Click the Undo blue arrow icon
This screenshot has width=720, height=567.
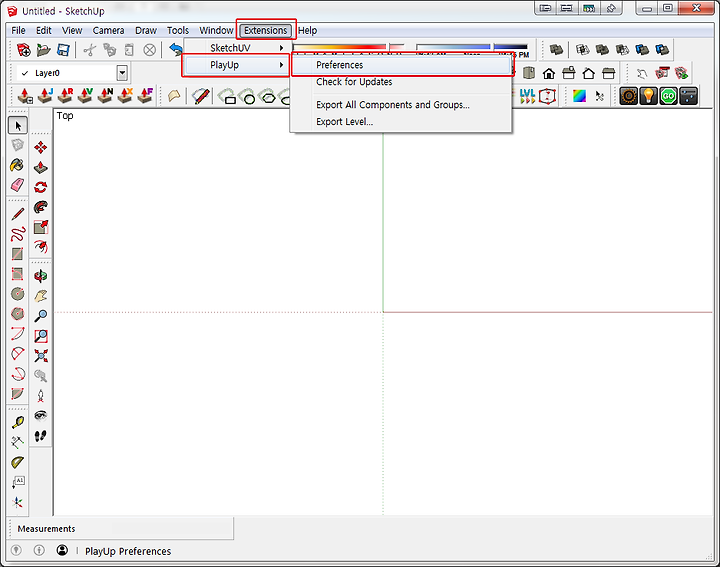click(x=175, y=50)
